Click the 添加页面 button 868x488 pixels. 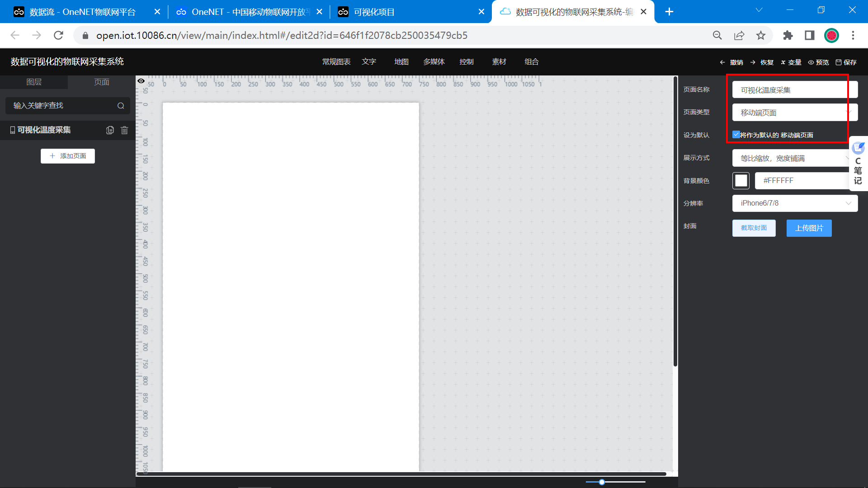(x=68, y=156)
